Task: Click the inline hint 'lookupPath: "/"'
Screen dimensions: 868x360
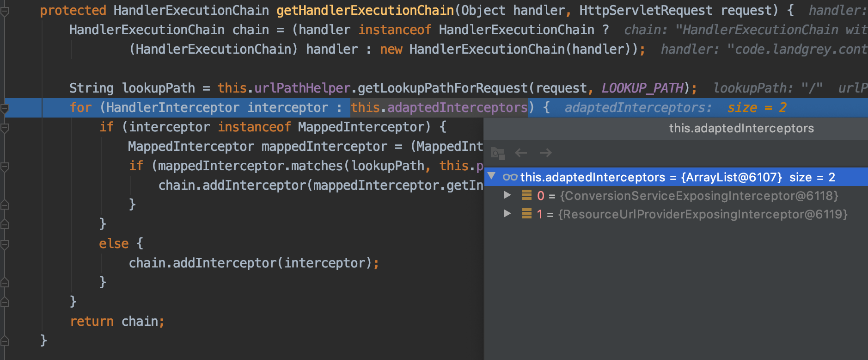Action: pyautogui.click(x=768, y=88)
